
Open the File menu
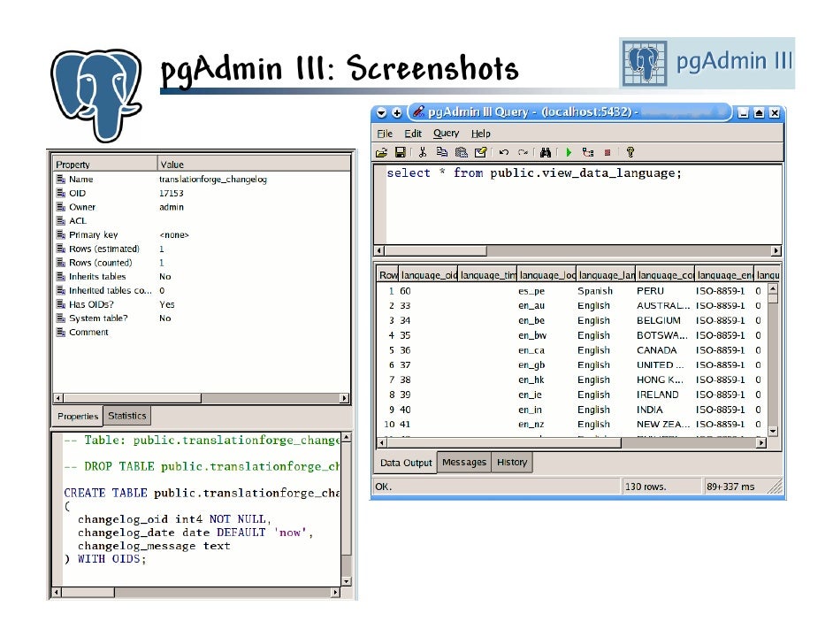click(x=385, y=134)
